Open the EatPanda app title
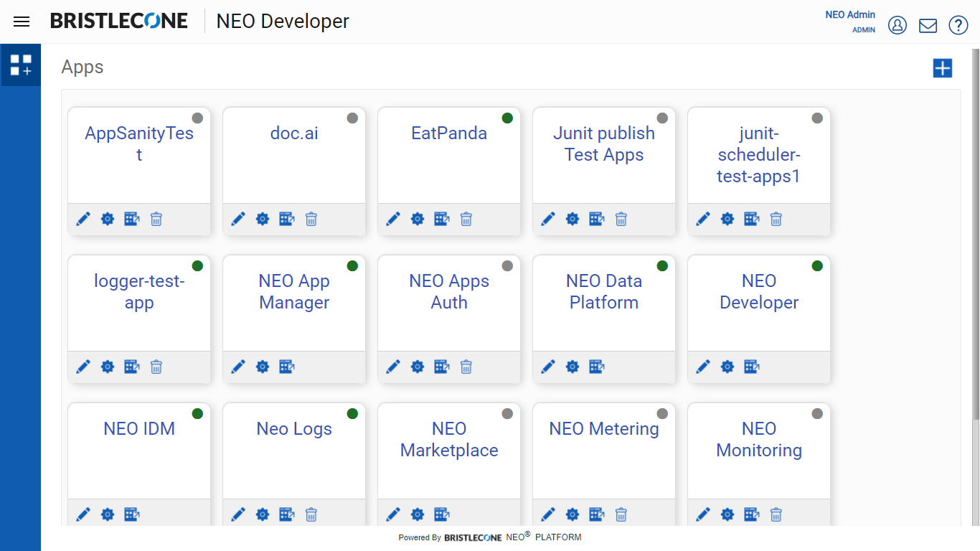Image resolution: width=980 pixels, height=551 pixels. pos(449,133)
